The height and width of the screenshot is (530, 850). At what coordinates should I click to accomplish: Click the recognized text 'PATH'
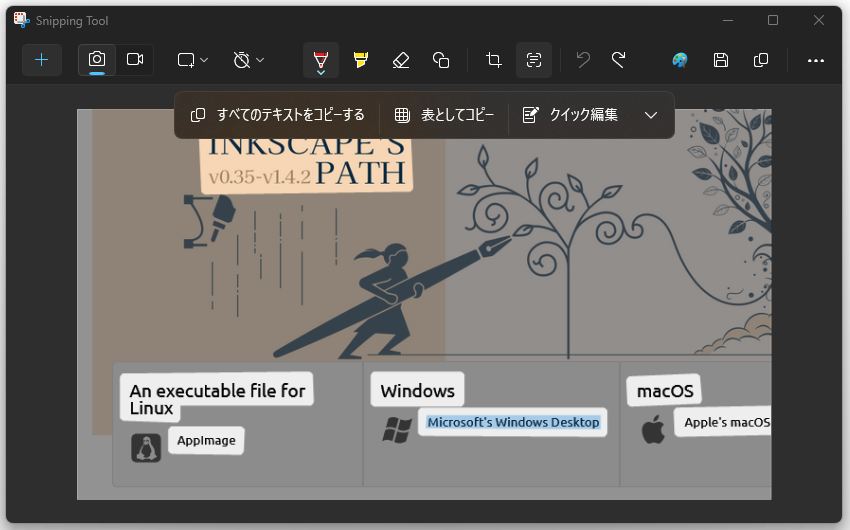(x=360, y=173)
